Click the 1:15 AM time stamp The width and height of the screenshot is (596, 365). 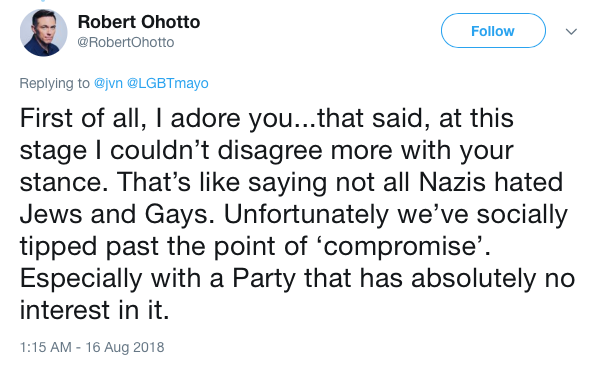pos(45,347)
